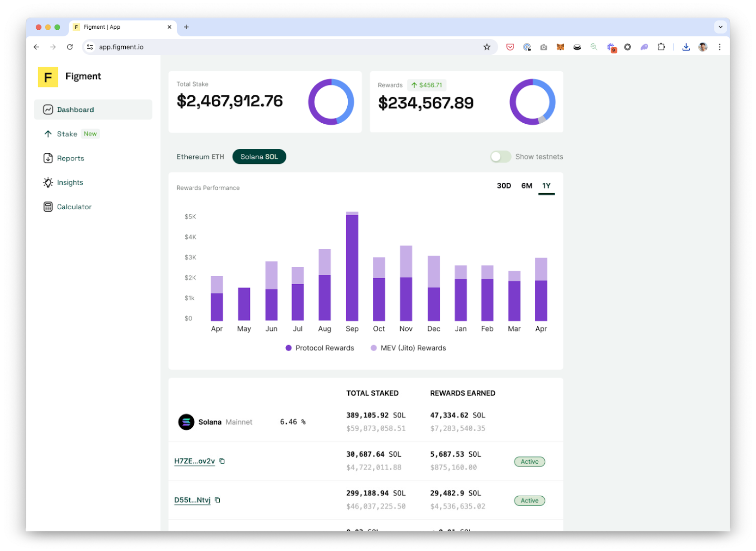Open the Insights panel

(x=69, y=182)
